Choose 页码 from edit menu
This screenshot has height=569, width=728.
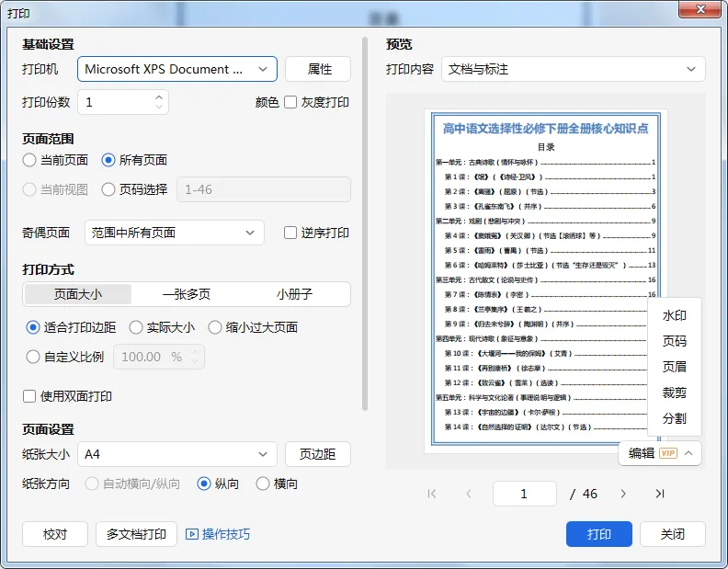pyautogui.click(x=674, y=341)
